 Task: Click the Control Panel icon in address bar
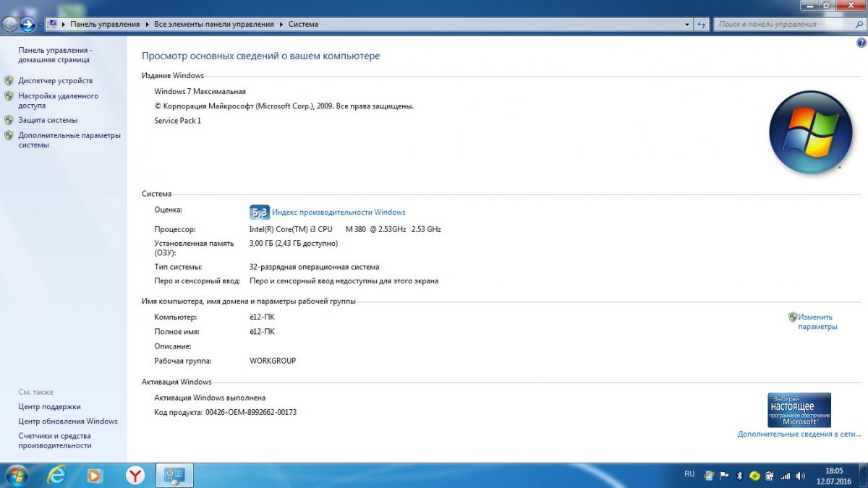point(53,24)
